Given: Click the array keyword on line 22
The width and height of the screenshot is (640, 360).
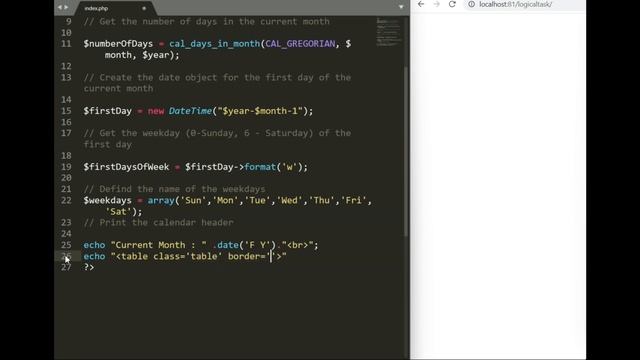Looking at the screenshot, I should [161, 200].
